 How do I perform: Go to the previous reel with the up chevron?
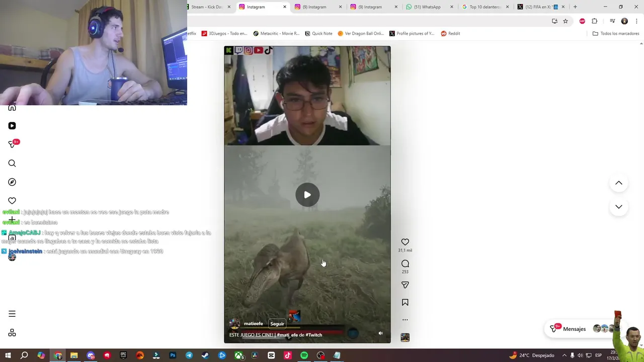(x=619, y=183)
